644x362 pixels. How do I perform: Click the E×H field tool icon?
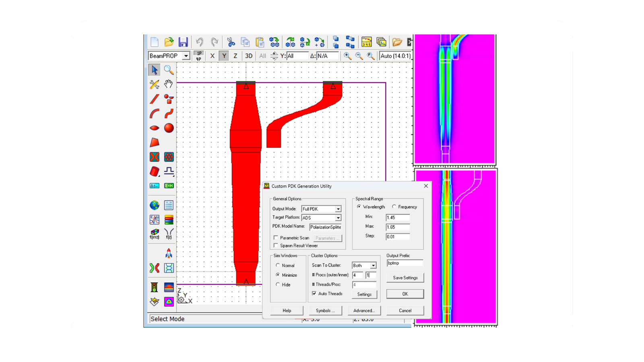point(169,186)
